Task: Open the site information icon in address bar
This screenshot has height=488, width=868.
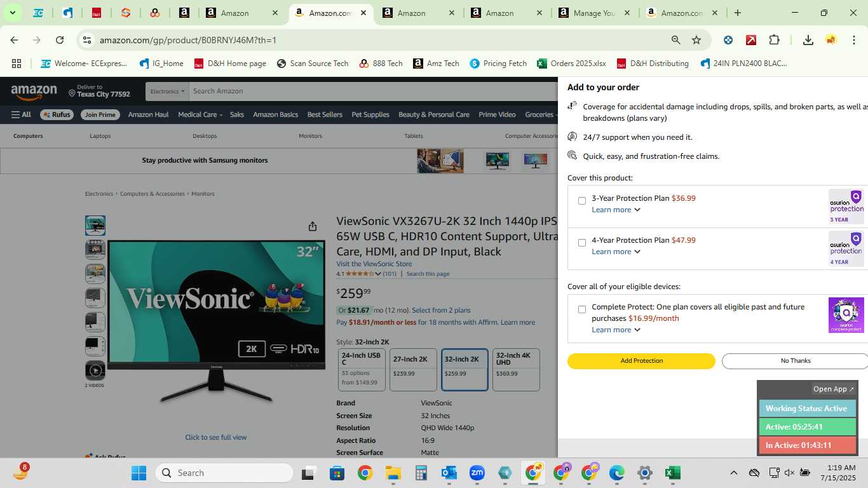Action: (x=87, y=40)
